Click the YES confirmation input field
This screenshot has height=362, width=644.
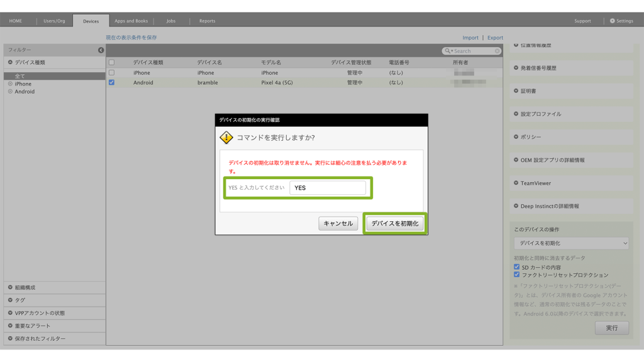point(327,187)
